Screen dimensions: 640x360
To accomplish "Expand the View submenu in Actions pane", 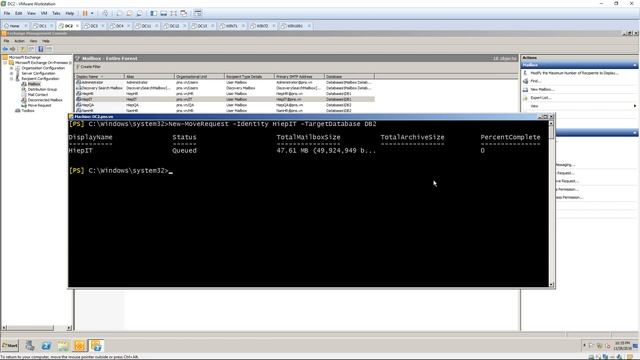I will (x=635, y=106).
